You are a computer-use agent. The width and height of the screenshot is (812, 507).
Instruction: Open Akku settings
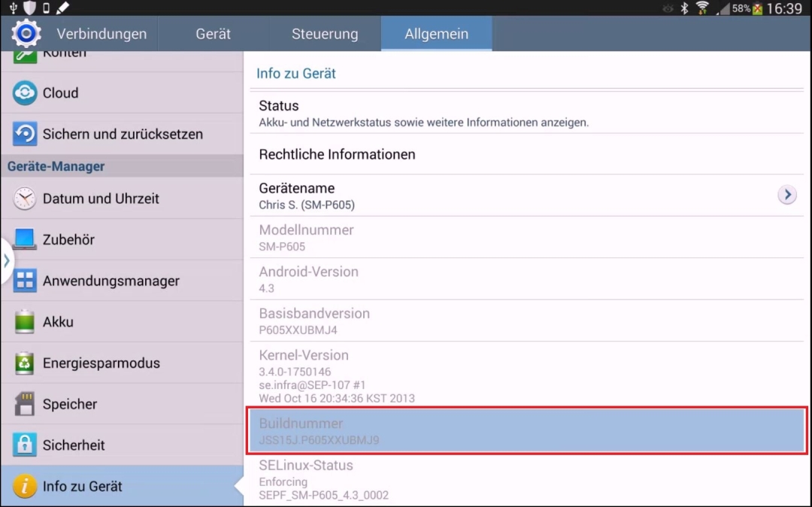point(123,322)
